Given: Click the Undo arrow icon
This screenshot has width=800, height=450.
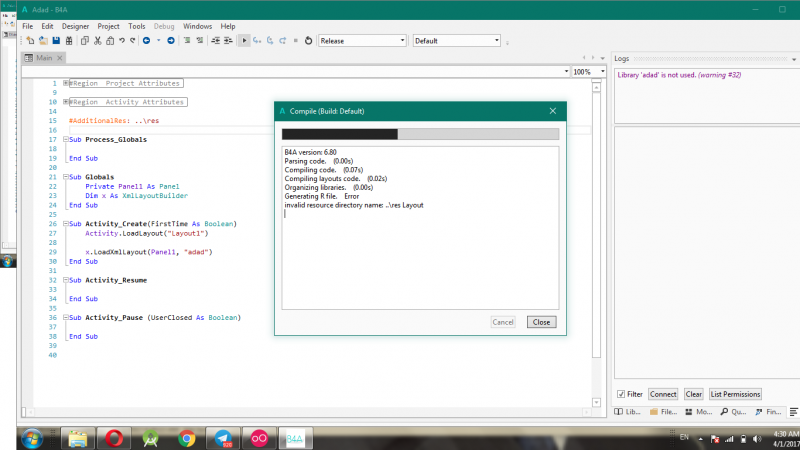Looking at the screenshot, I should click(x=122, y=41).
